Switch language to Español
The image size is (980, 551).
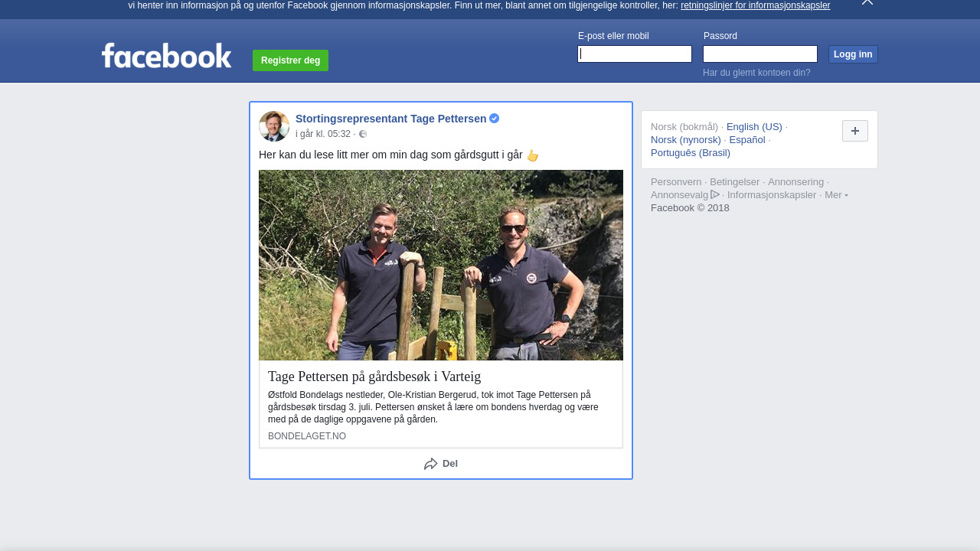point(747,140)
